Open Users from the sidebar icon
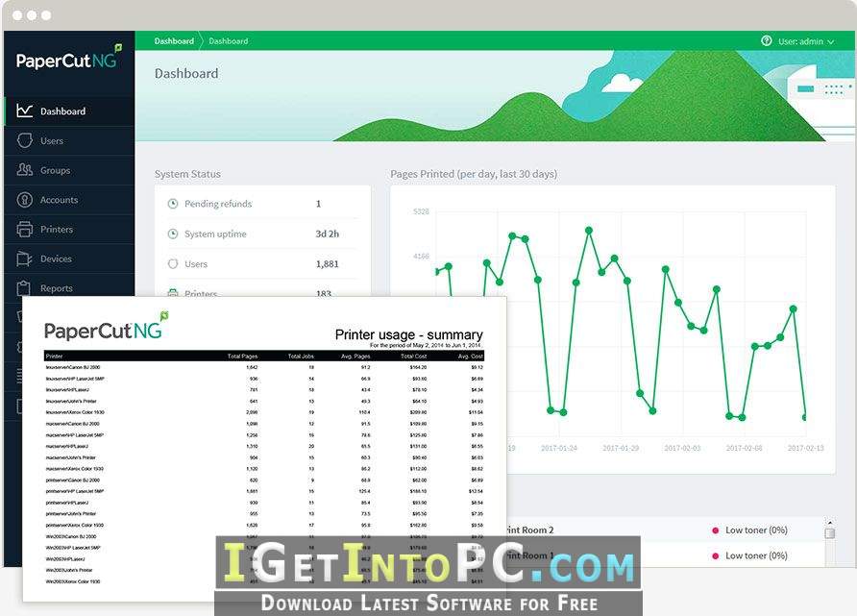Screen dimensions: 857x616 tap(25, 140)
